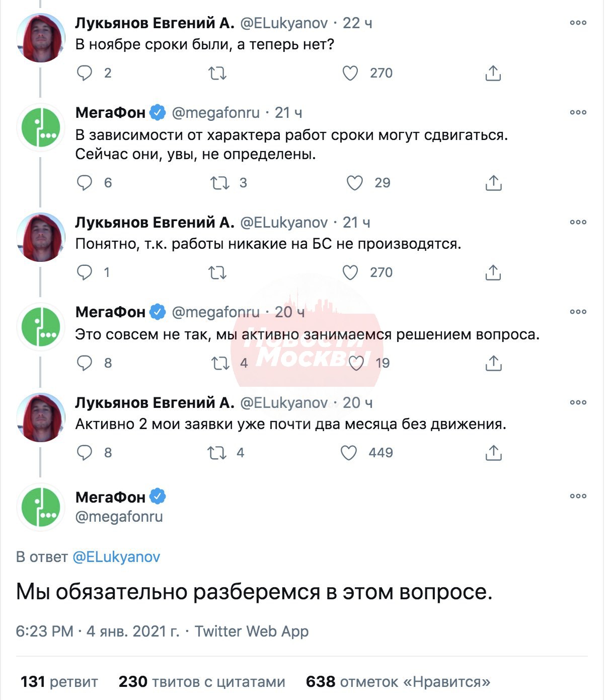This screenshot has width=614, height=700.
Task: Open the 230 quote tweets list
Action: (x=202, y=682)
